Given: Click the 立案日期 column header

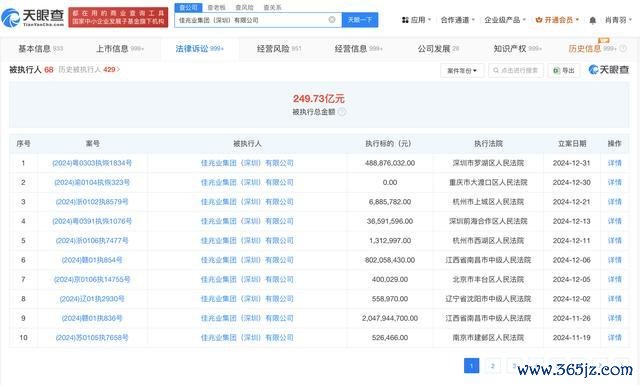Looking at the screenshot, I should pos(572,144).
